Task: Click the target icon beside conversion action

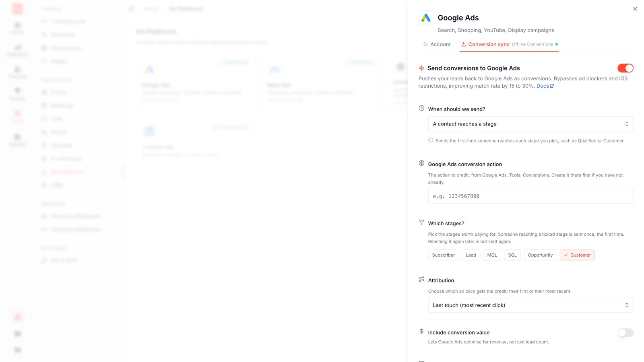Action: pos(421,163)
